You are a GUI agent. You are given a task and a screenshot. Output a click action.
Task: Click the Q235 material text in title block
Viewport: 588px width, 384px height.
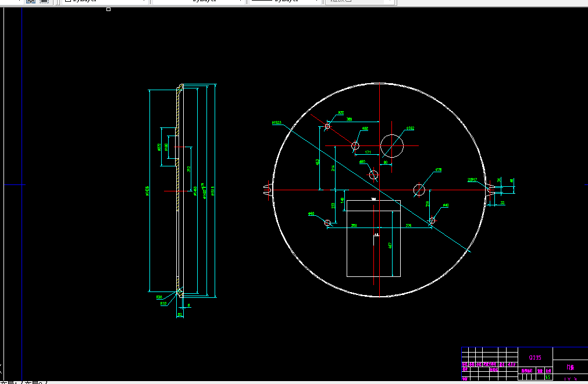(x=535, y=358)
